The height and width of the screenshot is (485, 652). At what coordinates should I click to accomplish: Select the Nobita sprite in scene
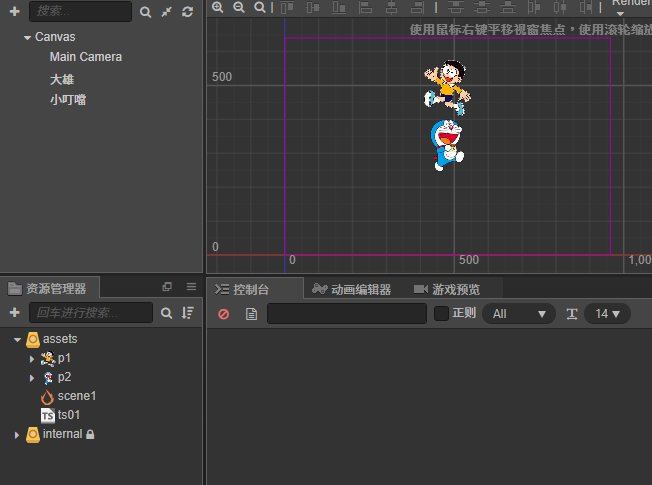click(447, 87)
